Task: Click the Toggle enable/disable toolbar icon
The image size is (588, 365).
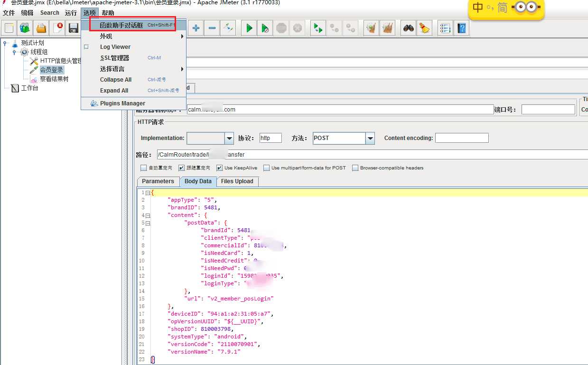Action: 228,28
